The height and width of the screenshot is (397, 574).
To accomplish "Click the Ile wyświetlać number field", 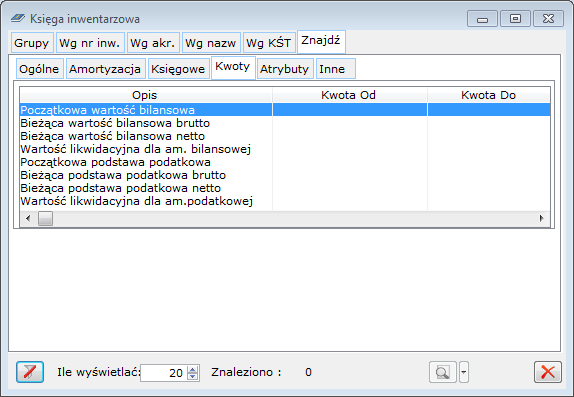I will [x=164, y=373].
